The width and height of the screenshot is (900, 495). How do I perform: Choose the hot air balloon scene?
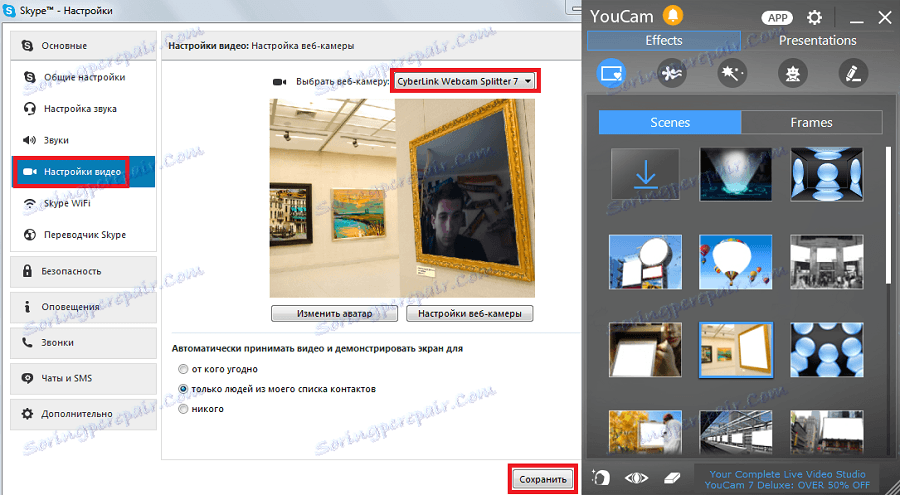736,261
